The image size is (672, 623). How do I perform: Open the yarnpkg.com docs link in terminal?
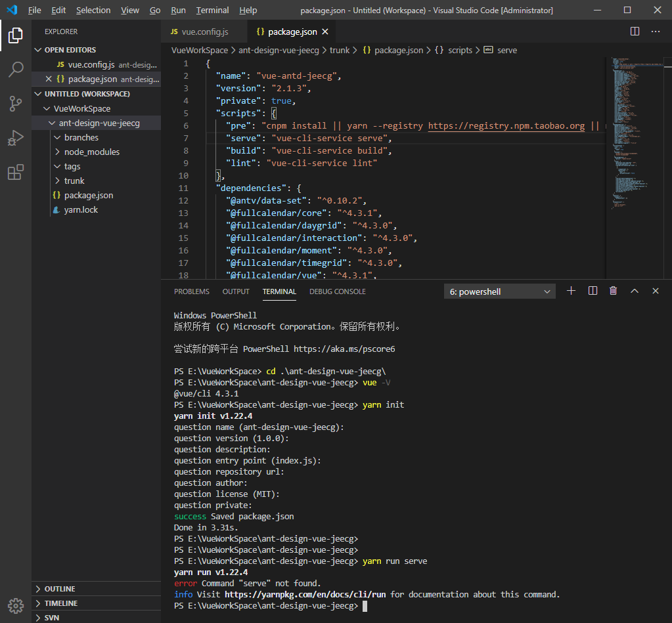(x=305, y=594)
